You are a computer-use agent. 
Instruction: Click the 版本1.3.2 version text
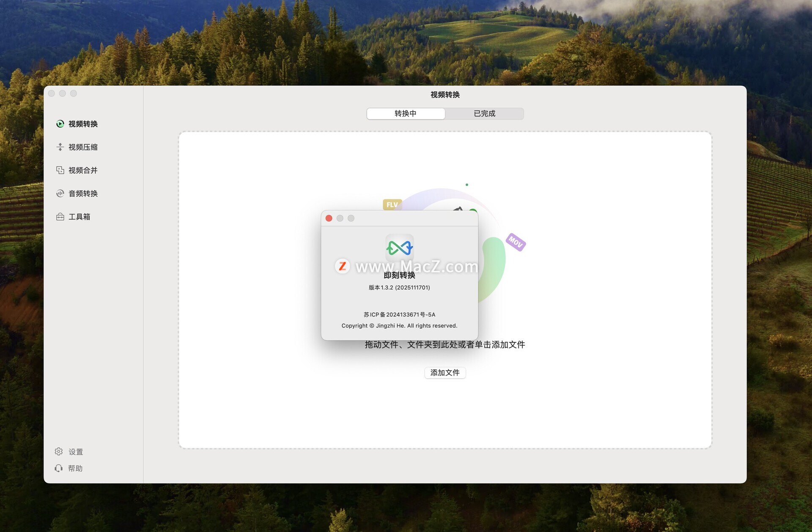[x=399, y=288]
